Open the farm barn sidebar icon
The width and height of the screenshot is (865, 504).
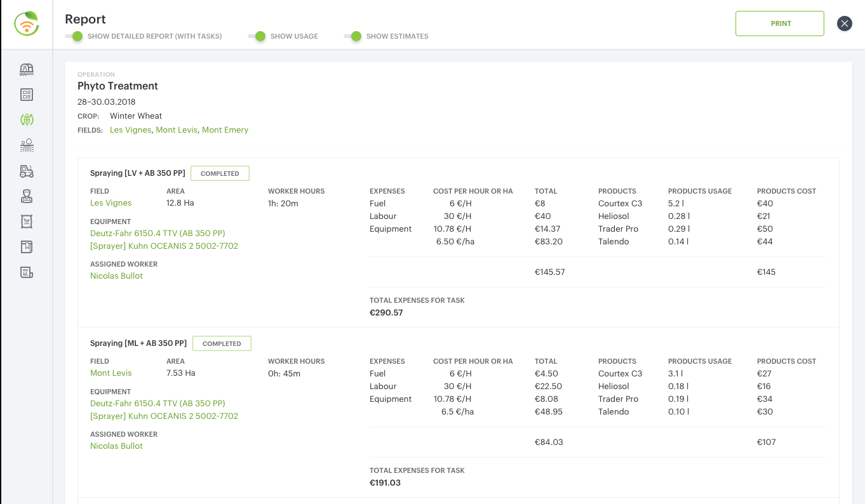click(x=27, y=69)
